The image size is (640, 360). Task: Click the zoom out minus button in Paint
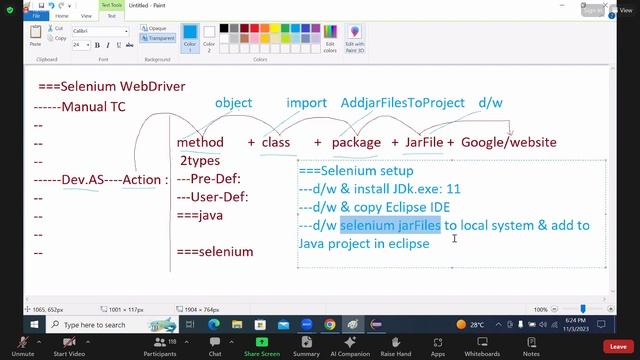click(x=554, y=309)
